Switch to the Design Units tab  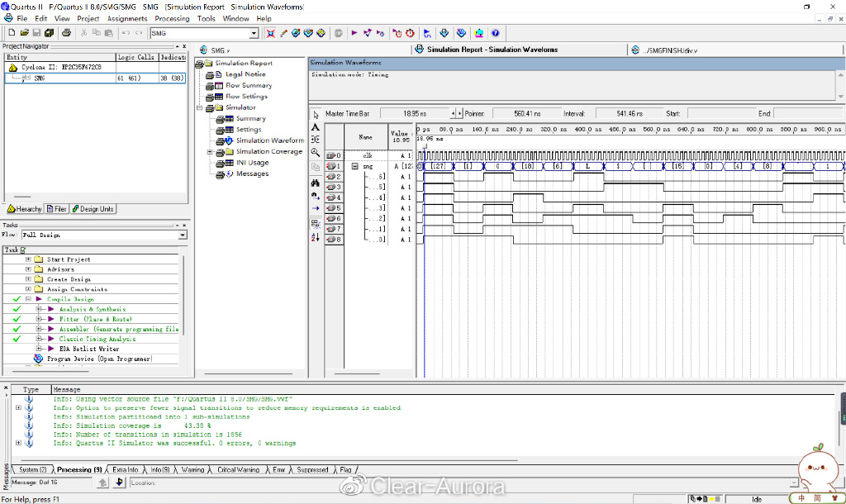pos(93,209)
